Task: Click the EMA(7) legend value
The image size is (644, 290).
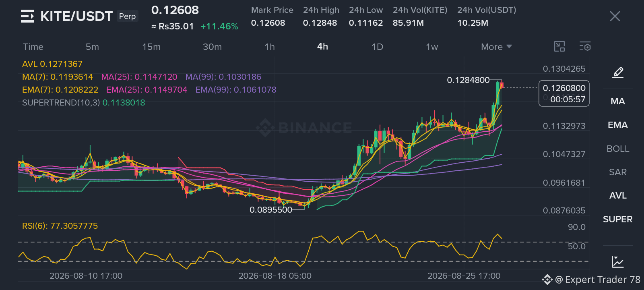Action: coord(60,90)
